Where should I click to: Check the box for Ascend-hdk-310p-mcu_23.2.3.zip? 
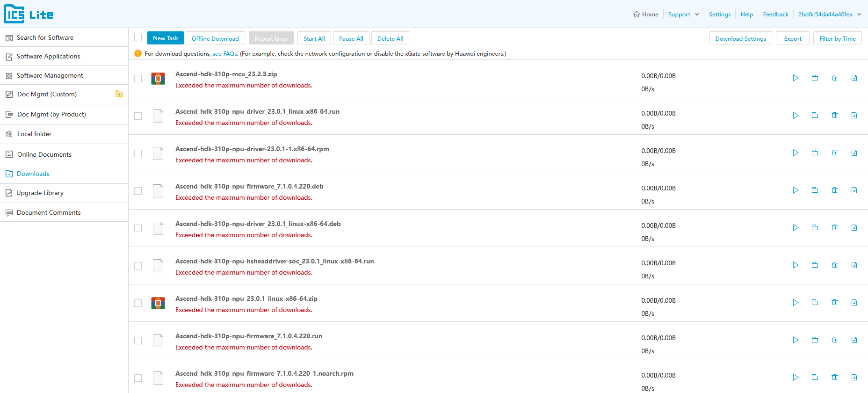click(138, 79)
